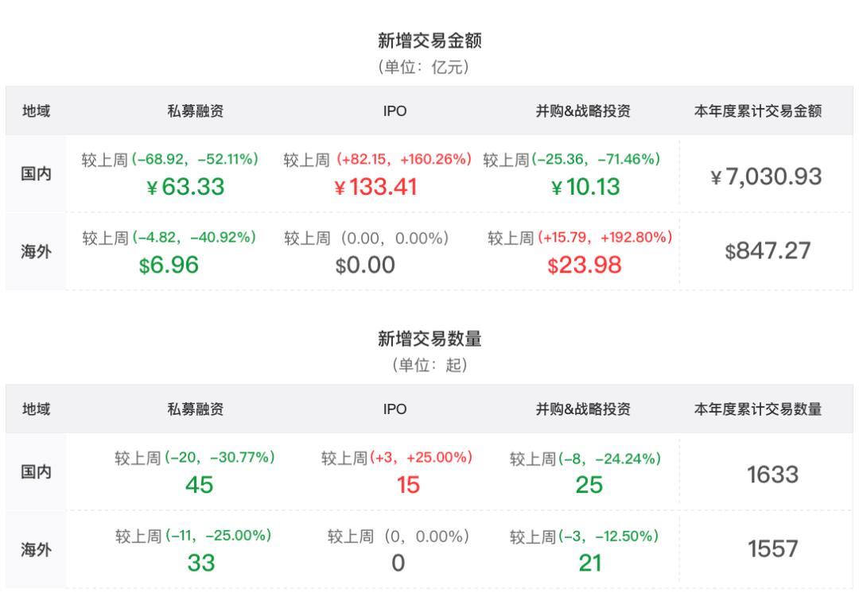Select the 私募融资 header in amount table
Image resolution: width=859 pixels, height=616 pixels.
[x=195, y=111]
